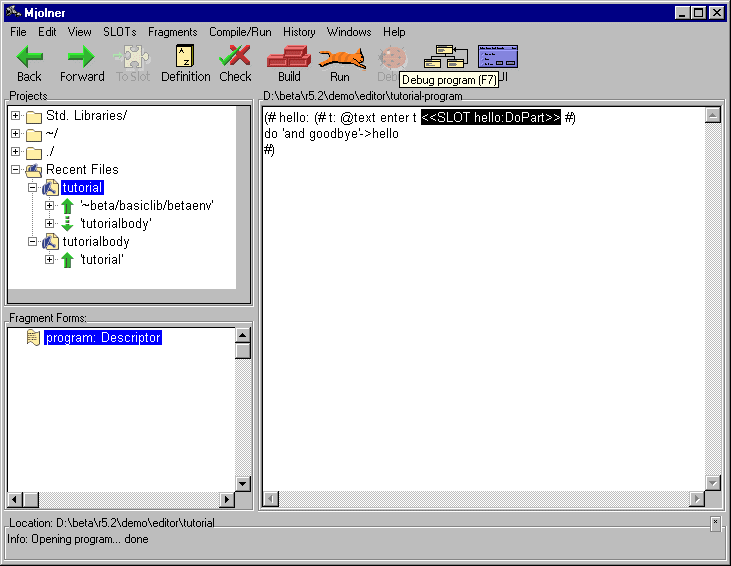Image resolution: width=731 pixels, height=566 pixels.
Task: Click the Run toolbar icon
Action: [340, 58]
